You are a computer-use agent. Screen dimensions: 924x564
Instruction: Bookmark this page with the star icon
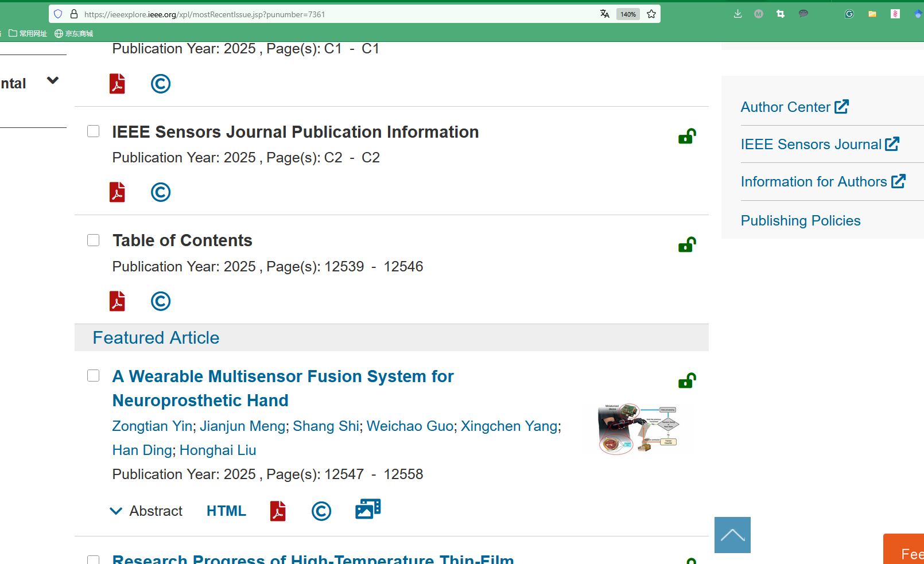pos(651,14)
